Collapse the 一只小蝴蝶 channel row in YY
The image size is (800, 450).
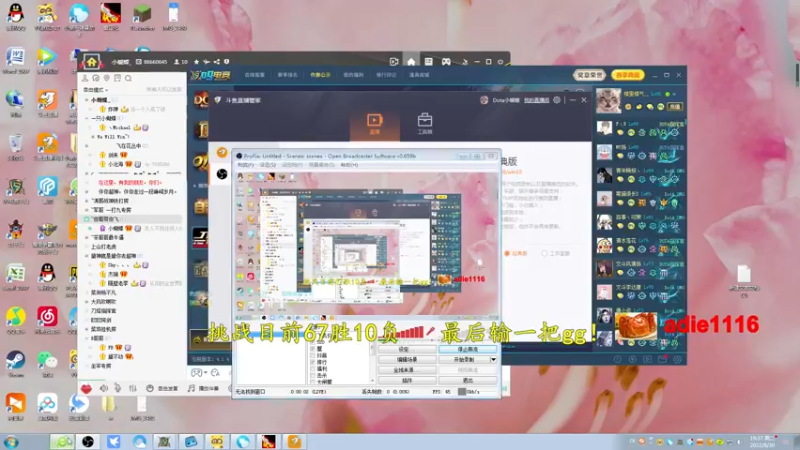87,118
